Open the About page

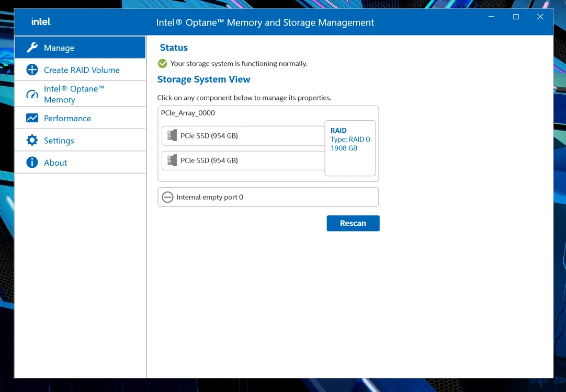click(80, 162)
